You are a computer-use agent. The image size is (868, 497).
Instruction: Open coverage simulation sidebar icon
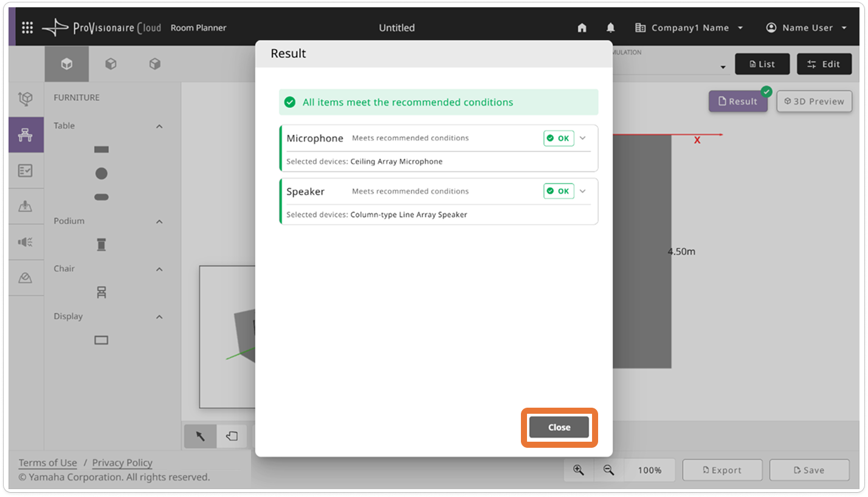pos(26,278)
